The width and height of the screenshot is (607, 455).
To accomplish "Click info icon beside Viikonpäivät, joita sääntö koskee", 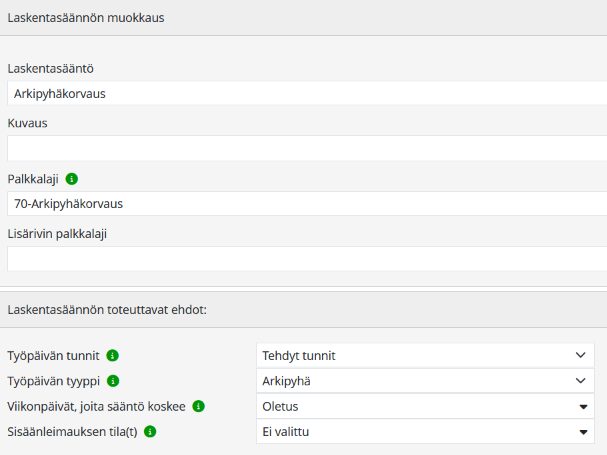I will (198, 406).
